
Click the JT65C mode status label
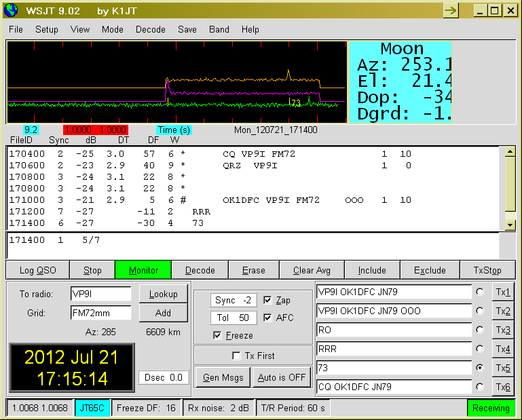coord(92,408)
